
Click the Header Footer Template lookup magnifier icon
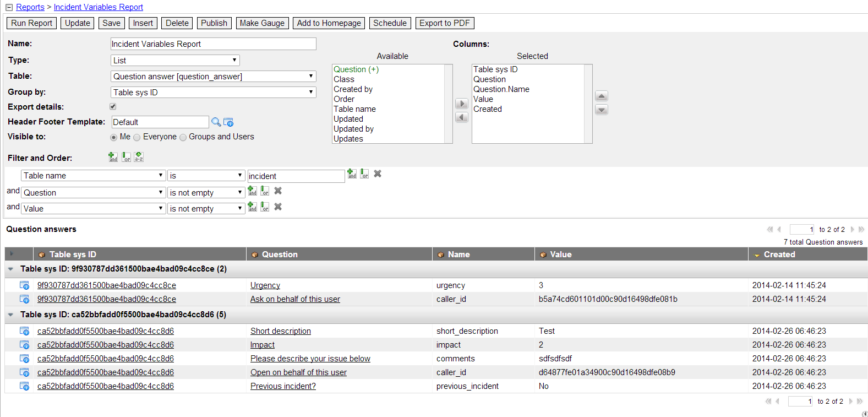point(216,122)
